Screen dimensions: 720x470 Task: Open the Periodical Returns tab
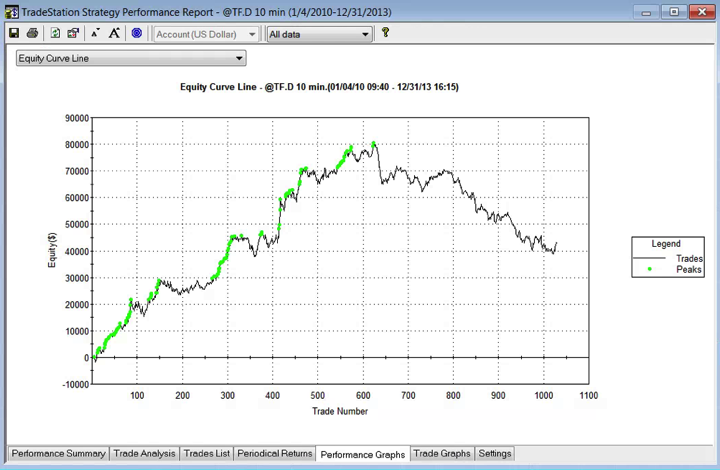275,453
